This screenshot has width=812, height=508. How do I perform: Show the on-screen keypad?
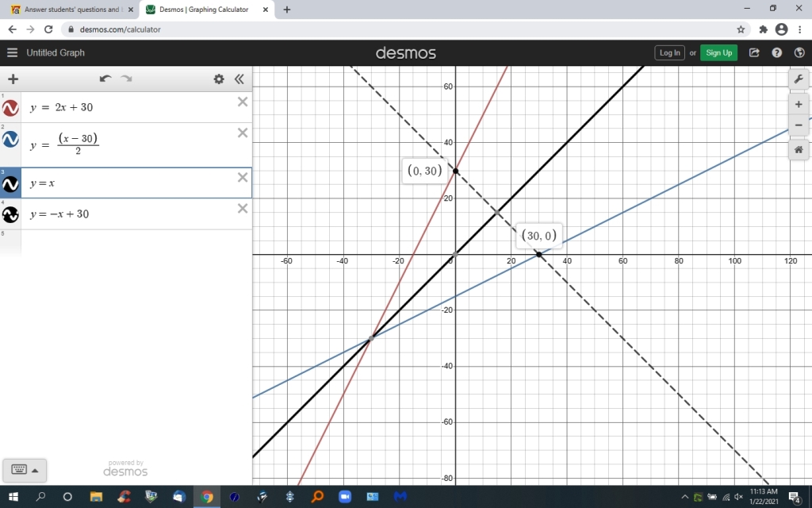(x=25, y=470)
